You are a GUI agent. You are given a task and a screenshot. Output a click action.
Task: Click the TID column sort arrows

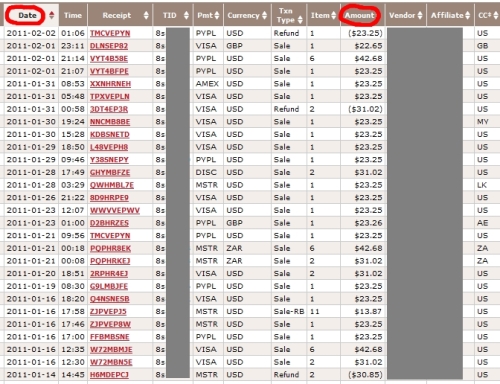[x=186, y=15]
